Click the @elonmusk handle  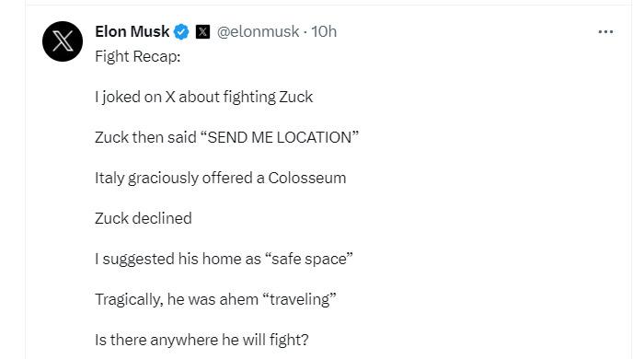click(x=258, y=31)
